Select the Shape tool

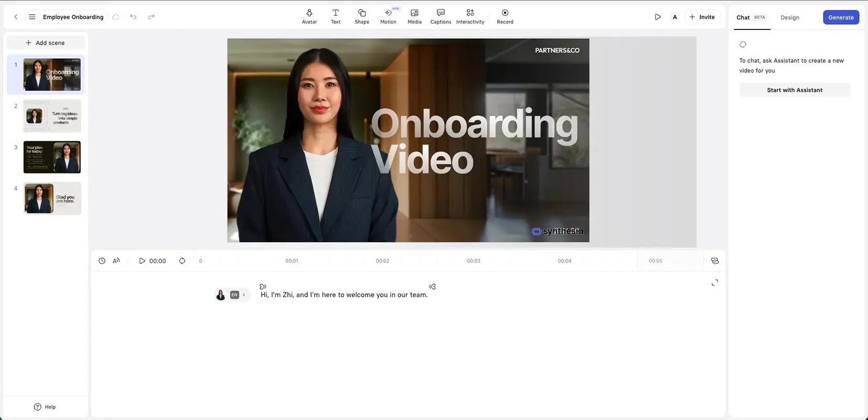click(362, 17)
